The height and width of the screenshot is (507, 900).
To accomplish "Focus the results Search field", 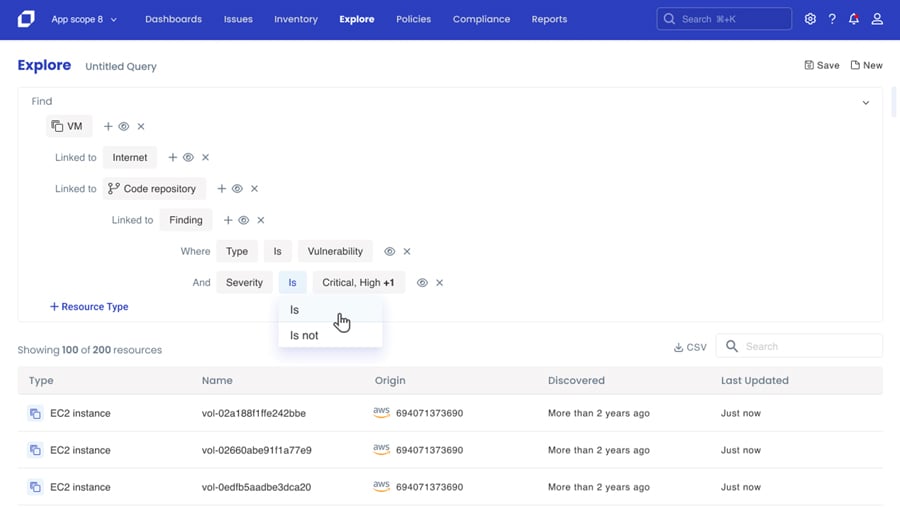I will (x=799, y=346).
